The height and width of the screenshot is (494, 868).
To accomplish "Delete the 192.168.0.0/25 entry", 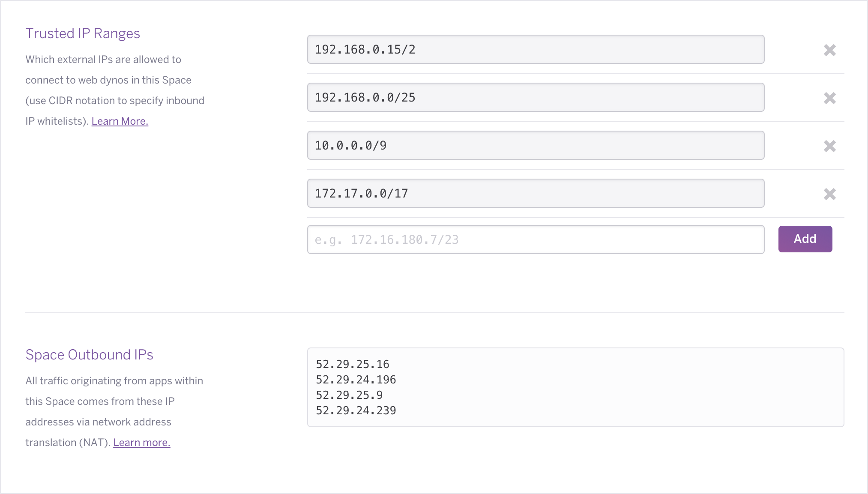I will [830, 98].
